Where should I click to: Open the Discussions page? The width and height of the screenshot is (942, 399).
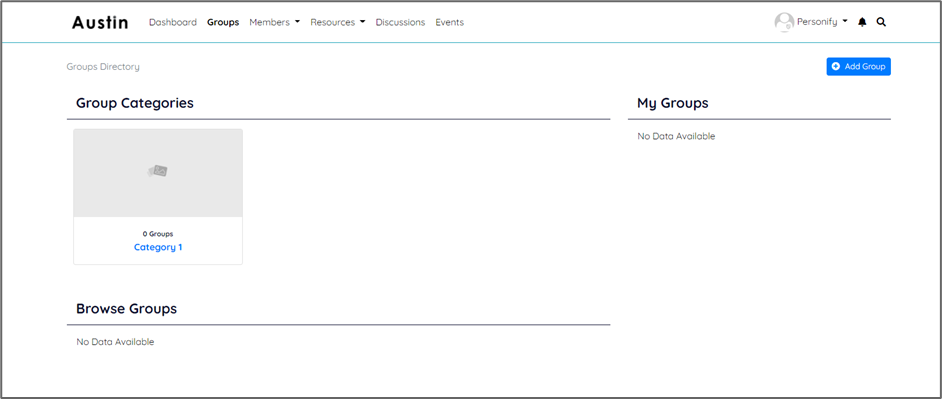coord(400,22)
